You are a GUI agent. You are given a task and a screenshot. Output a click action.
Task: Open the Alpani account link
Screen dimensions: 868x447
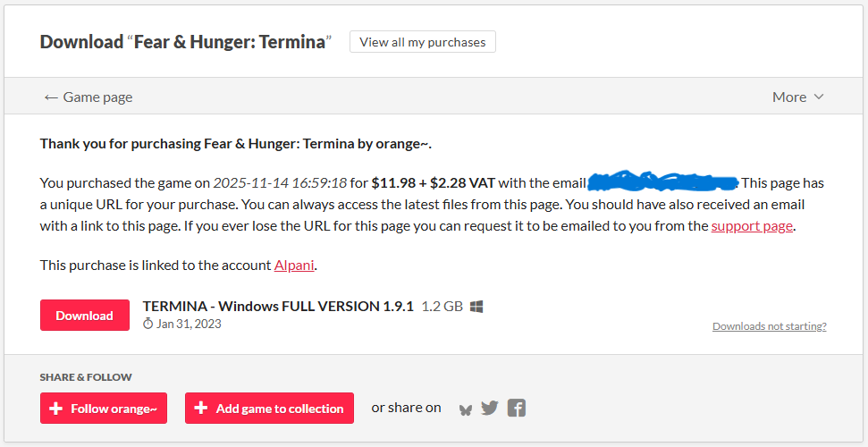click(x=294, y=266)
